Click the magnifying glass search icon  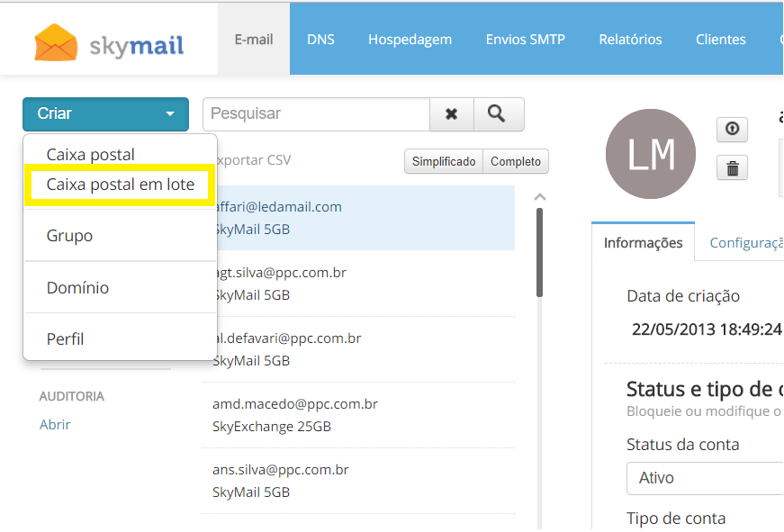click(x=498, y=114)
